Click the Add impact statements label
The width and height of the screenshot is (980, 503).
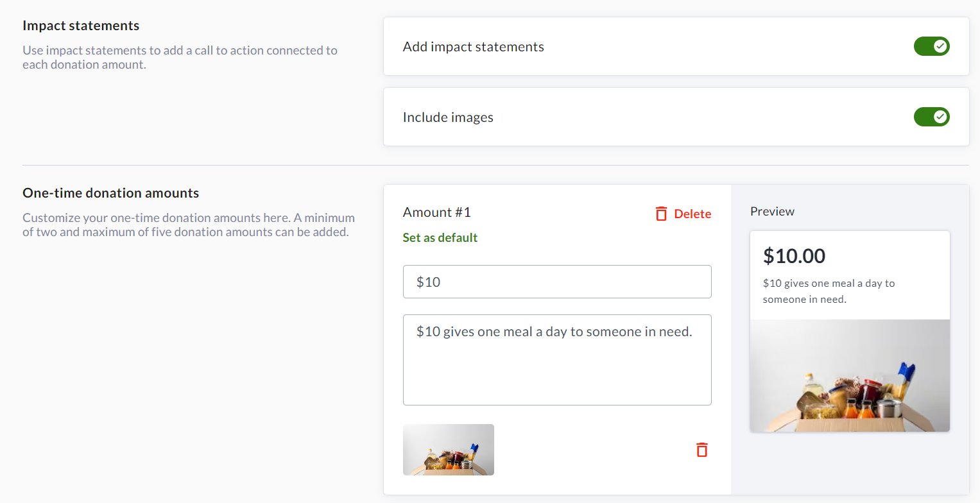(x=473, y=47)
